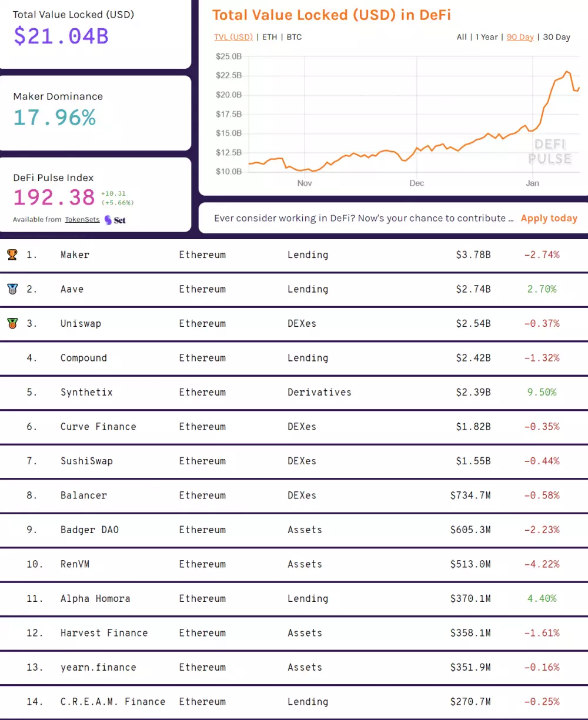Click the silver medal icon beside Aave
Viewport: 588px width, 720px height.
click(13, 289)
